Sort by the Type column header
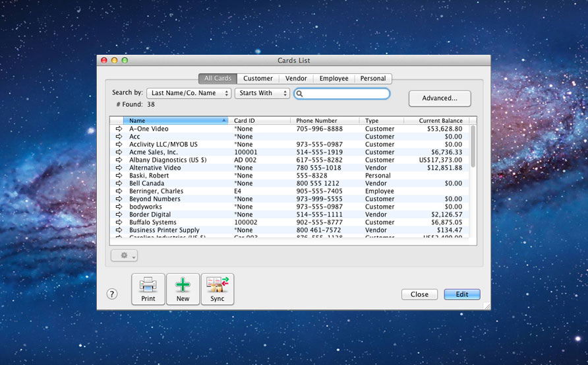 [382, 121]
